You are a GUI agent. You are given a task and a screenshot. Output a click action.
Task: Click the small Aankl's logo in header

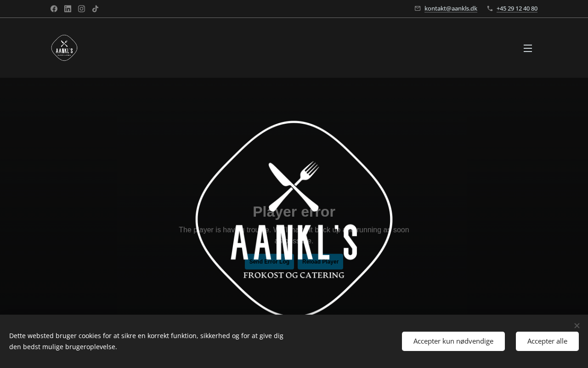pyautogui.click(x=64, y=48)
